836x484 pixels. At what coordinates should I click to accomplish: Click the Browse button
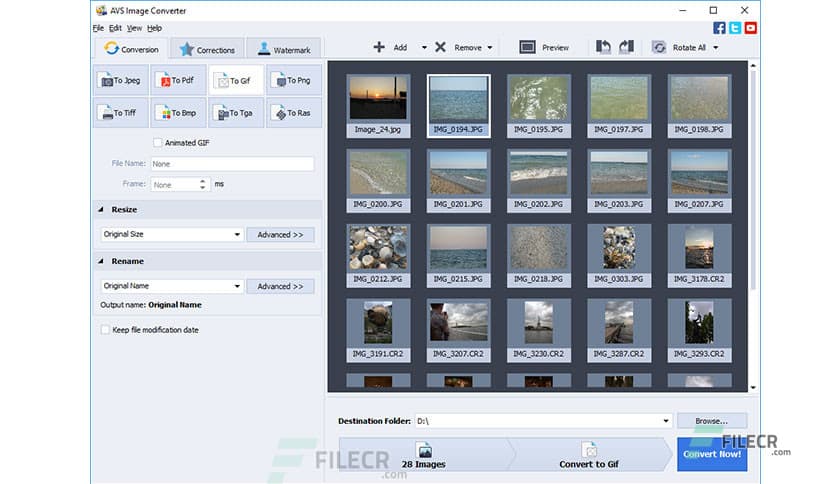pyautogui.click(x=712, y=421)
